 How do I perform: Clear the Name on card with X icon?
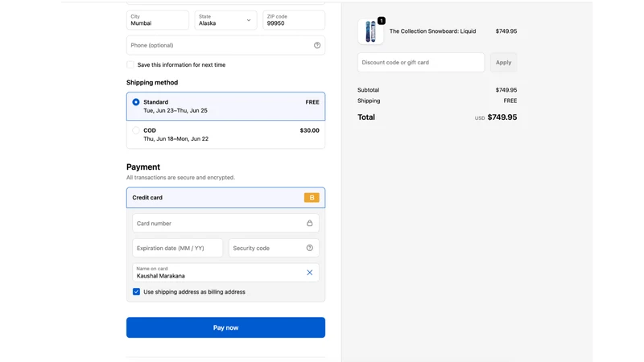click(310, 273)
